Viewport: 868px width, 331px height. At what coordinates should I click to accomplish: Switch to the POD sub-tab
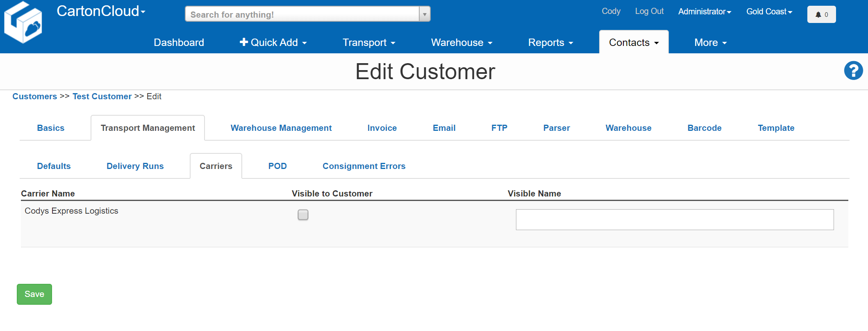(x=277, y=166)
